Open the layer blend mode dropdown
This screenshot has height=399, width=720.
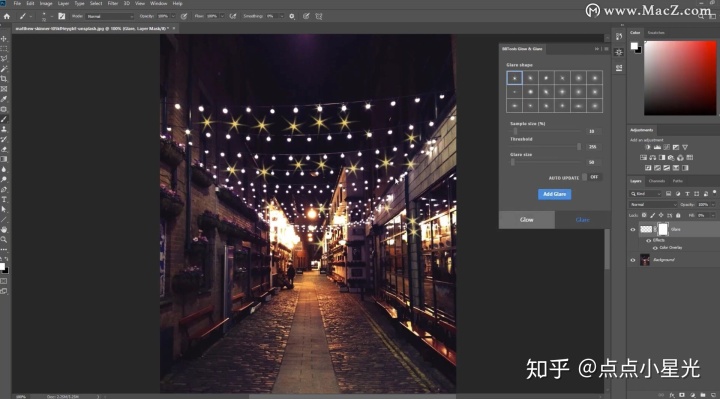[x=653, y=204]
